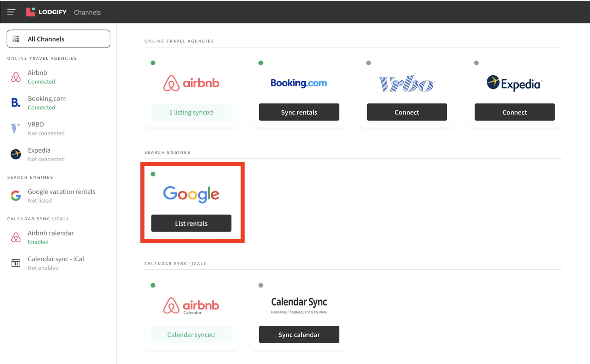
Task: Click the Airbnb calendar icon in sidebar
Action: (x=16, y=237)
